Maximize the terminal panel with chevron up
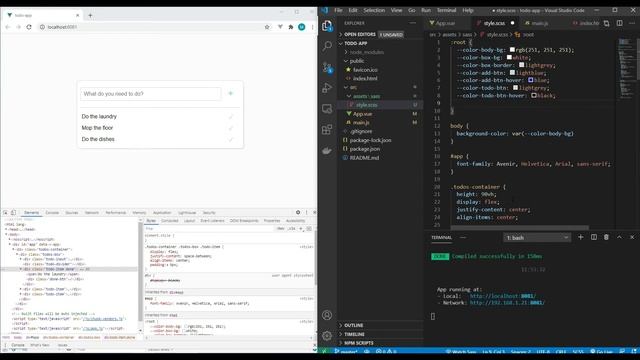 (x=619, y=237)
